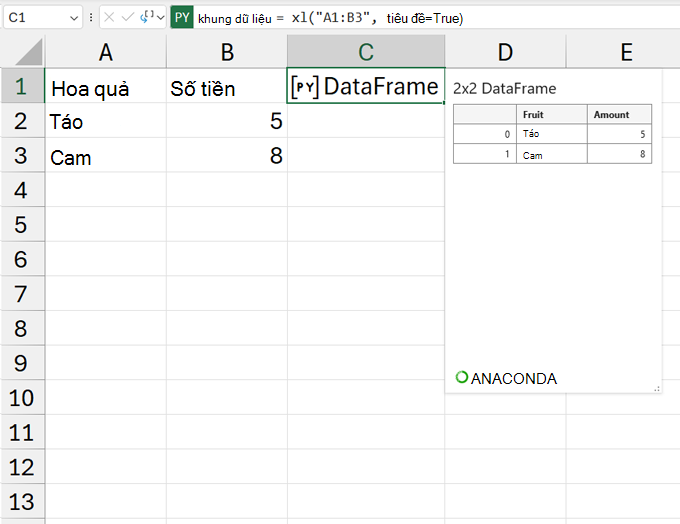
Task: Select row 12 header
Action: 22,467
